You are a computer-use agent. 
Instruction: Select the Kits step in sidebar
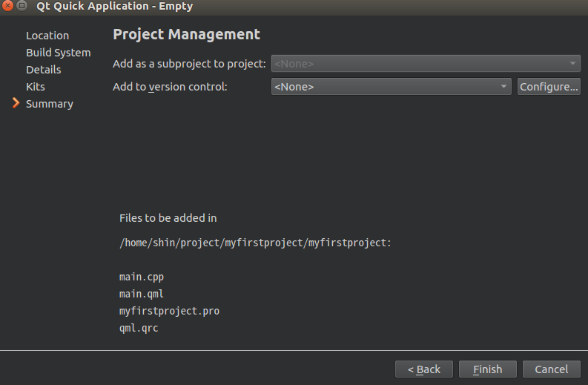pyautogui.click(x=36, y=87)
